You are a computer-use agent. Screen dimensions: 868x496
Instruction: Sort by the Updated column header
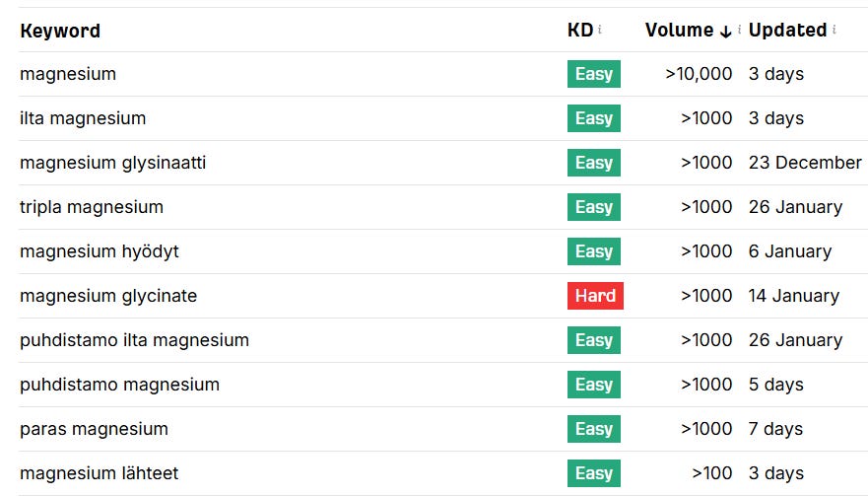point(787,30)
